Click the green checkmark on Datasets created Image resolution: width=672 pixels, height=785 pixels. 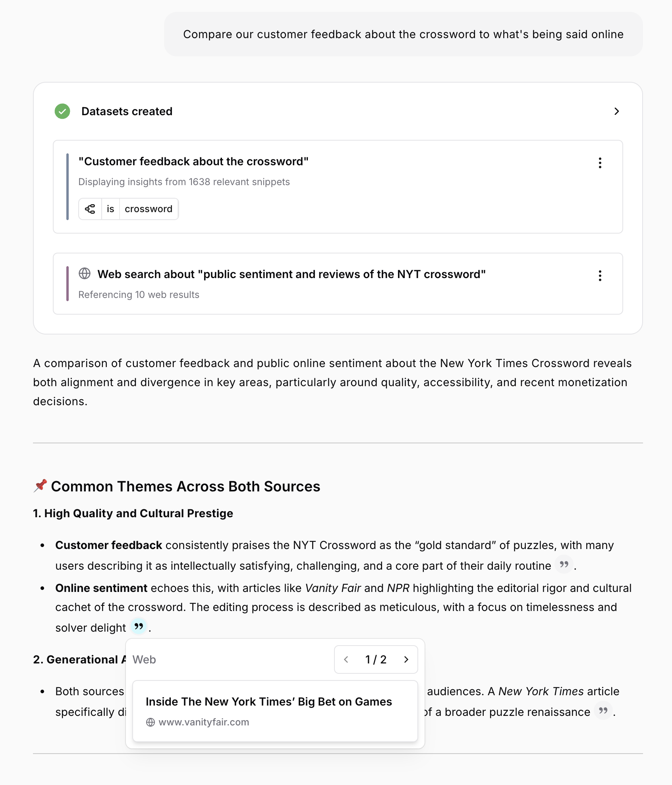(62, 112)
